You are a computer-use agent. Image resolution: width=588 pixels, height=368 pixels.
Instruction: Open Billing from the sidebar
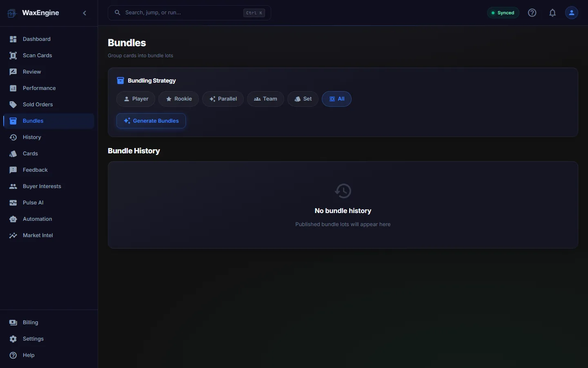pyautogui.click(x=49, y=323)
